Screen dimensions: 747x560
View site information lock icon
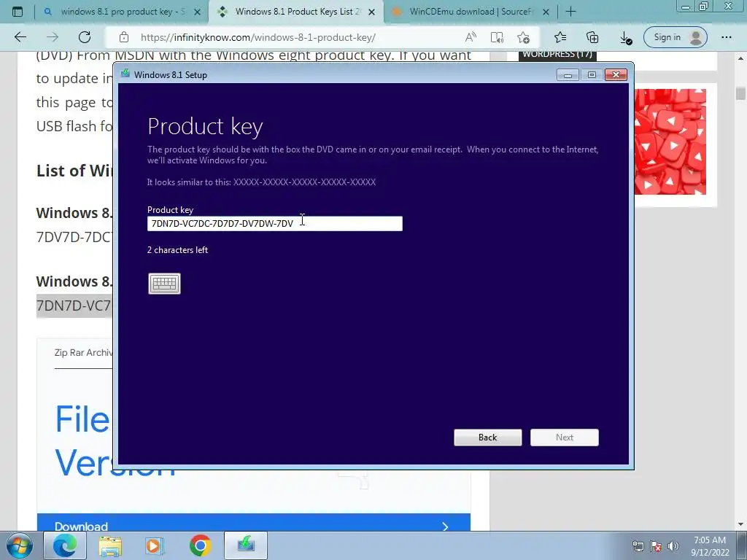124,37
